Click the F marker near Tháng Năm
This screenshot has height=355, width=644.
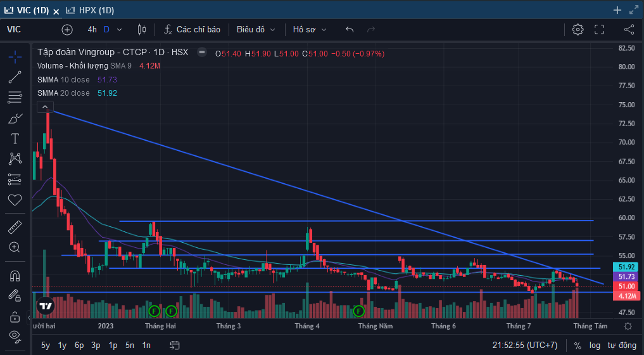click(358, 311)
